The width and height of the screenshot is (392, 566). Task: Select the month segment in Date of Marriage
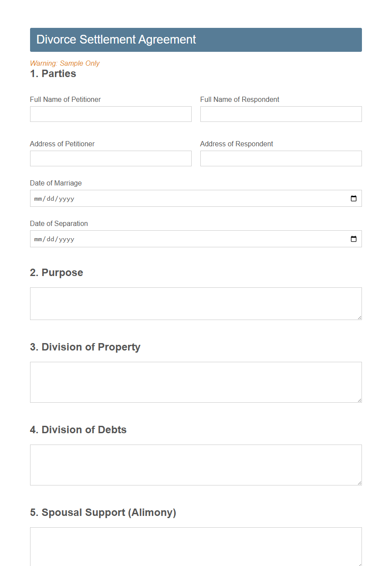pos(37,198)
